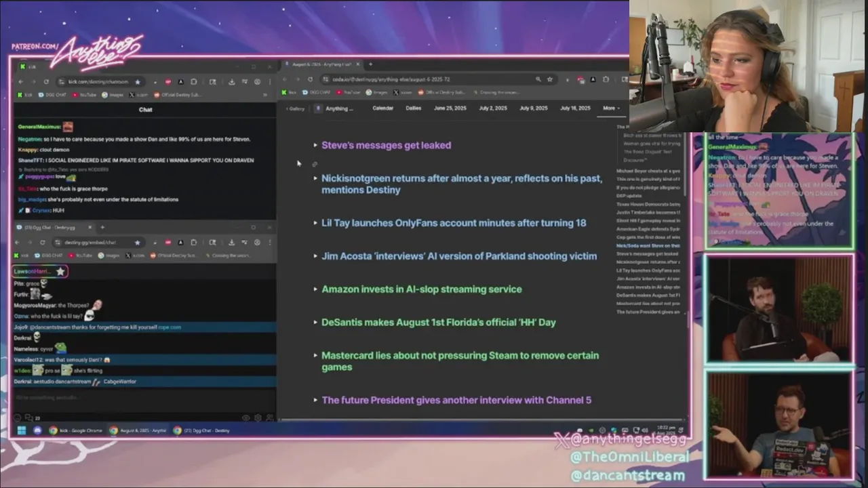Open emote picker icon in DGG chat

[x=18, y=418]
